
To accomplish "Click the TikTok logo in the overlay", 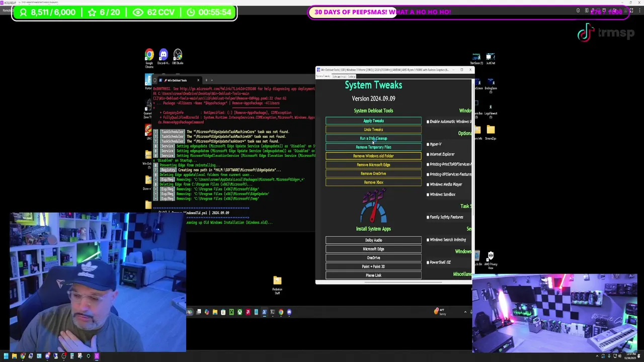I will pyautogui.click(x=586, y=33).
